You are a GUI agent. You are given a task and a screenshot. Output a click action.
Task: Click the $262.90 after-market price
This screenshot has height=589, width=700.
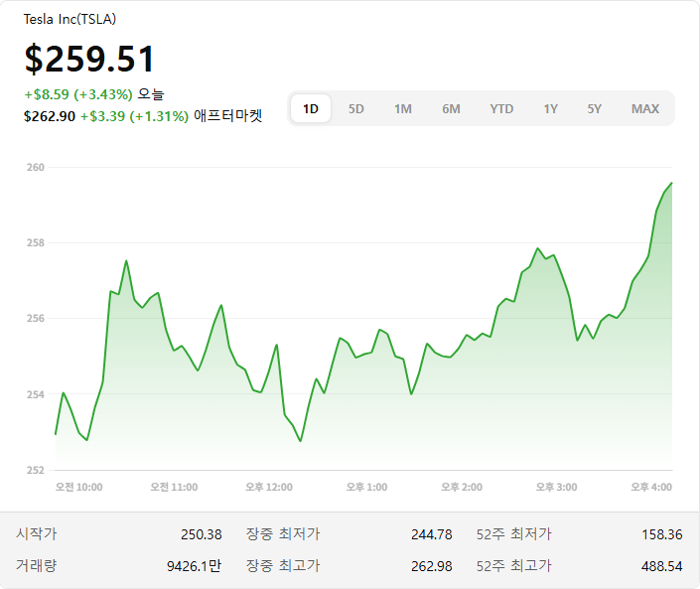tap(50, 116)
